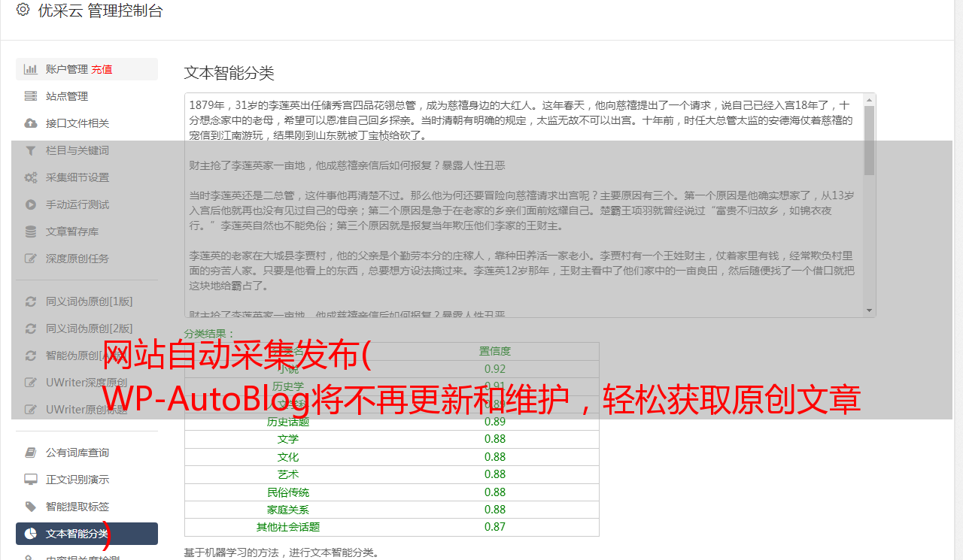Open 深度原创任务 in the sidebar
This screenshot has height=560, width=963.
pyautogui.click(x=87, y=259)
